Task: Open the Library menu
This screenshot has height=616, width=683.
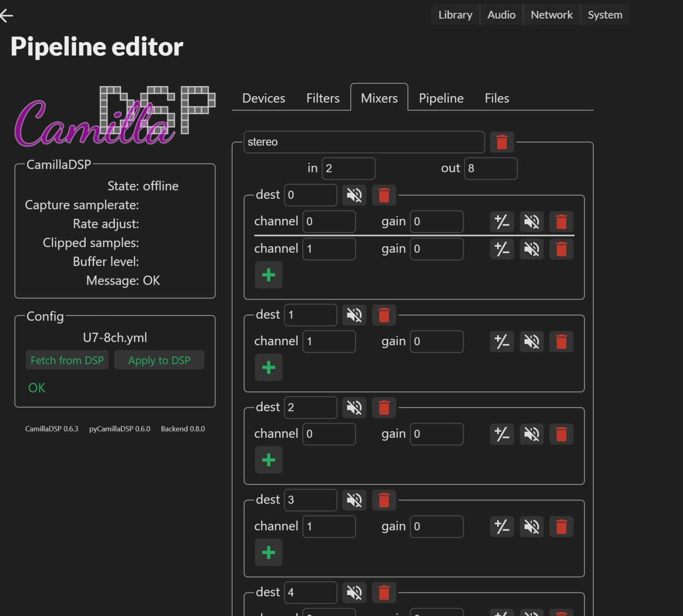Action: click(455, 15)
